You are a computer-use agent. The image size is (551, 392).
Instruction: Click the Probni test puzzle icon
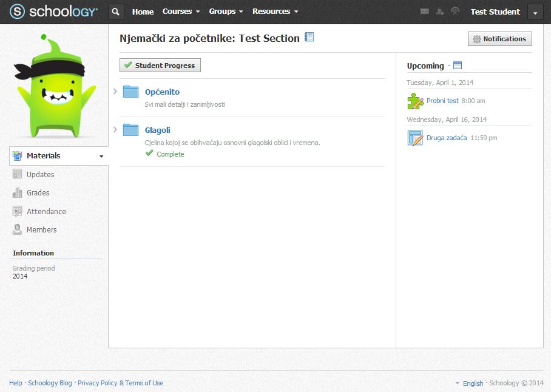pos(415,101)
